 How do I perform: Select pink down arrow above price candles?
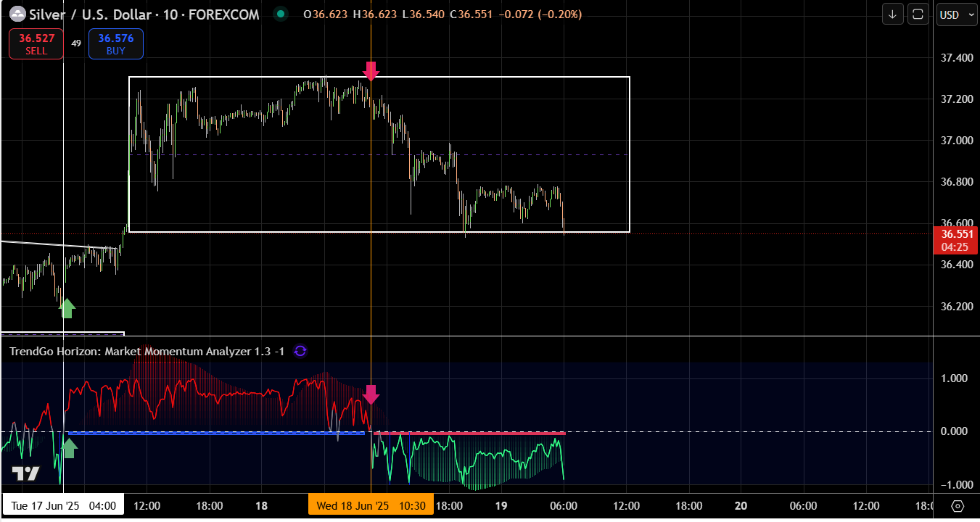click(371, 70)
